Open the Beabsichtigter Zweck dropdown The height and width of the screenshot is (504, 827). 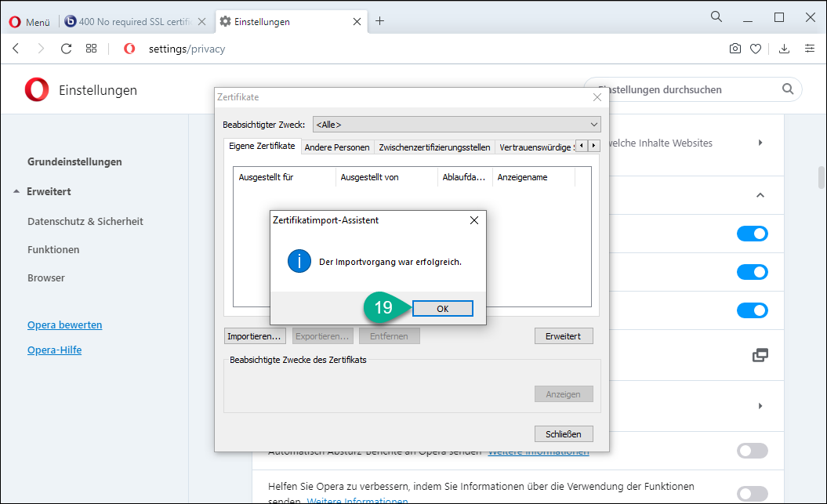[456, 124]
